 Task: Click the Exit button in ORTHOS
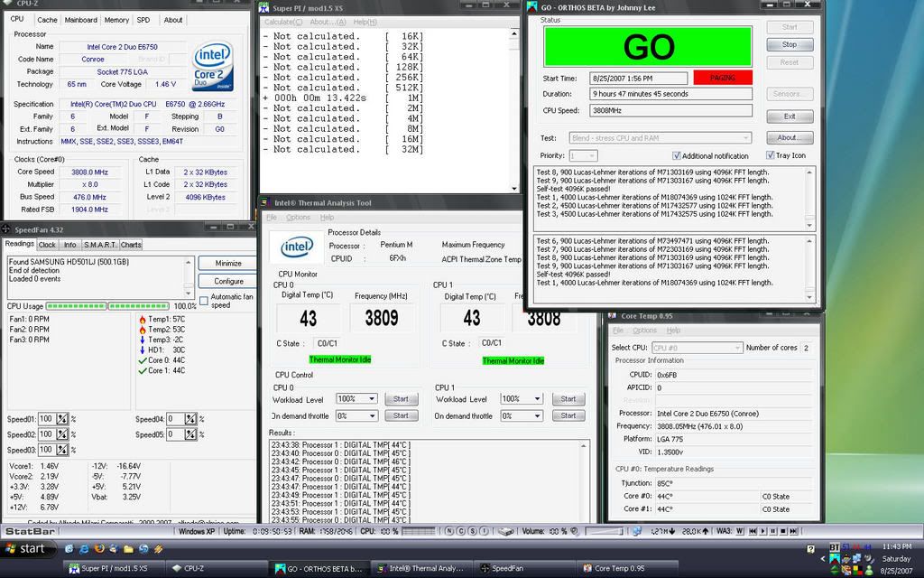[x=790, y=117]
